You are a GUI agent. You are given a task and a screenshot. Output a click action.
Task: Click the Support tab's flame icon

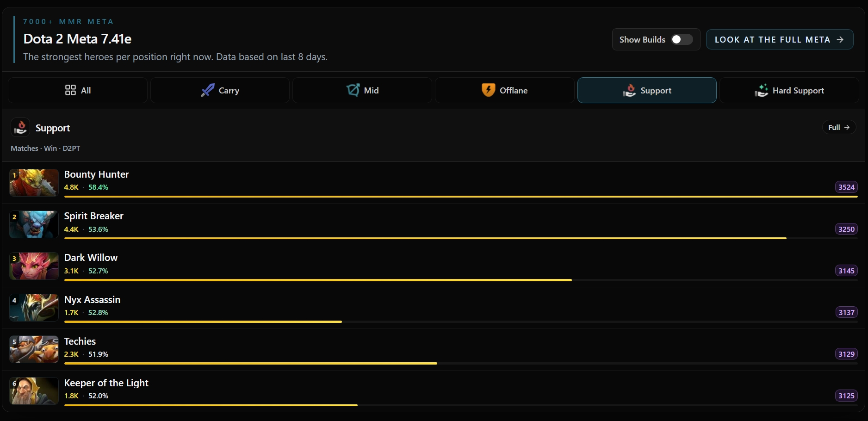click(x=629, y=90)
